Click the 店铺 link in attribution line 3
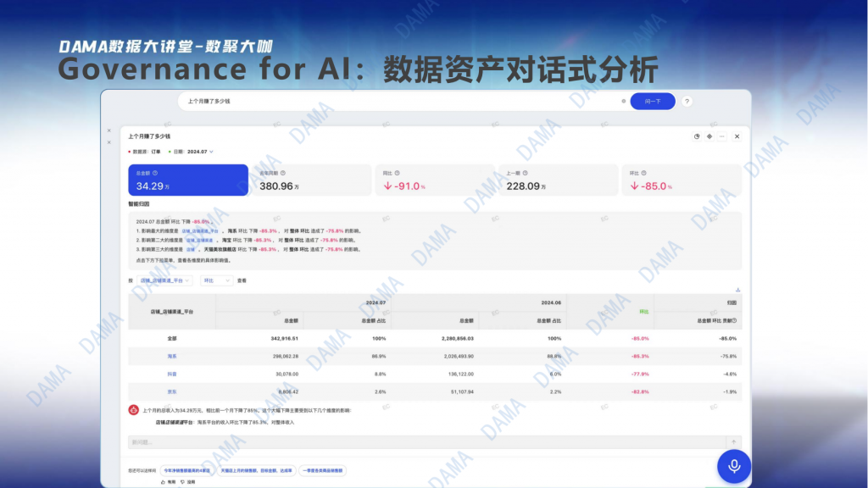The image size is (868, 488). pyautogui.click(x=191, y=250)
